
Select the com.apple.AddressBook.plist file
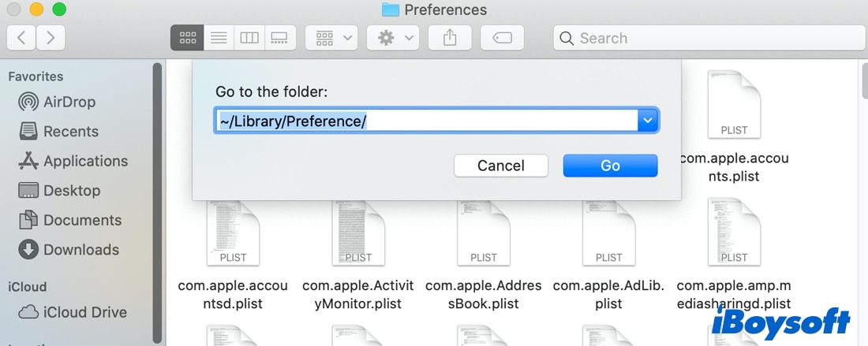click(483, 236)
